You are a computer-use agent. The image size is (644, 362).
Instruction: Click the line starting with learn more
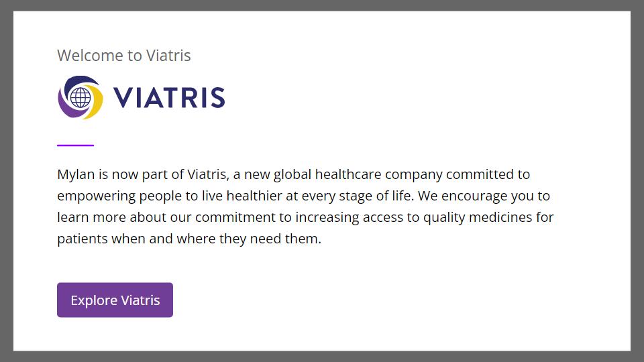pos(305,218)
